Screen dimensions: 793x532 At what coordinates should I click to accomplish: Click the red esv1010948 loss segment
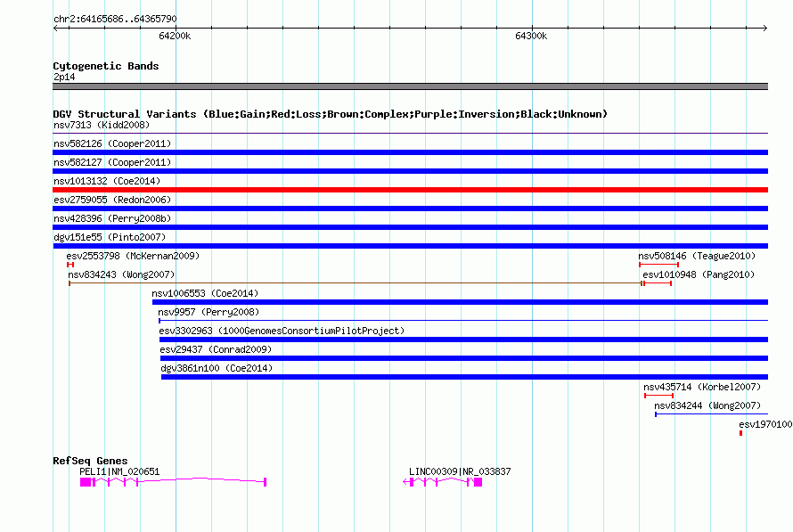(x=658, y=283)
